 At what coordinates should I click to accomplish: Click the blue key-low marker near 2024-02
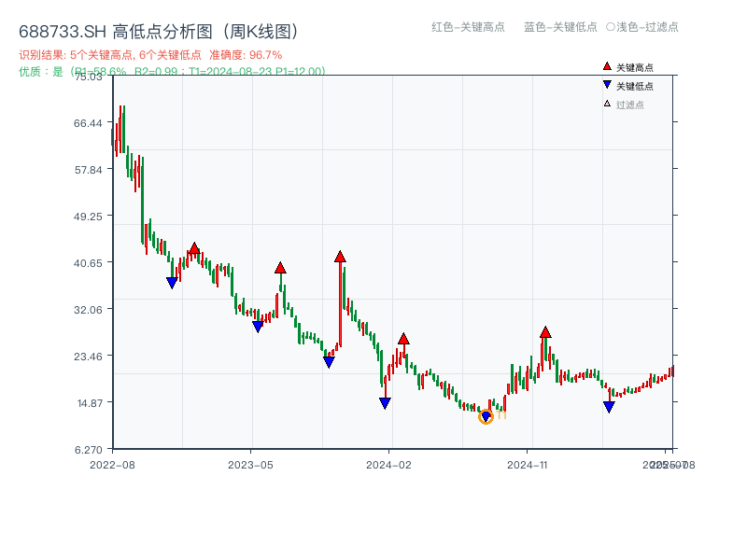(x=385, y=402)
